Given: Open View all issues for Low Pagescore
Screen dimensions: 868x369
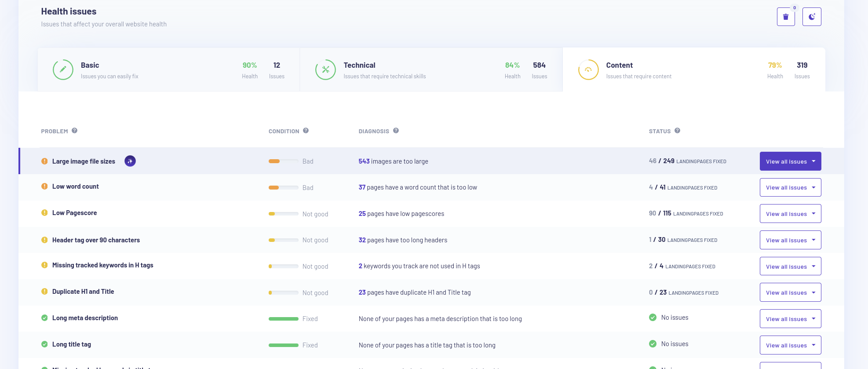Looking at the screenshot, I should (x=790, y=214).
